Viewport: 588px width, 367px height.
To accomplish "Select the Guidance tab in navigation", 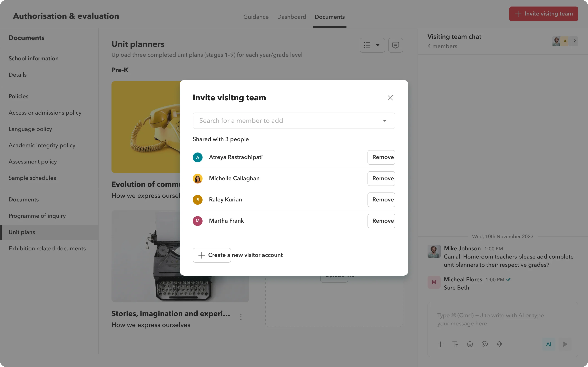I will pyautogui.click(x=256, y=17).
